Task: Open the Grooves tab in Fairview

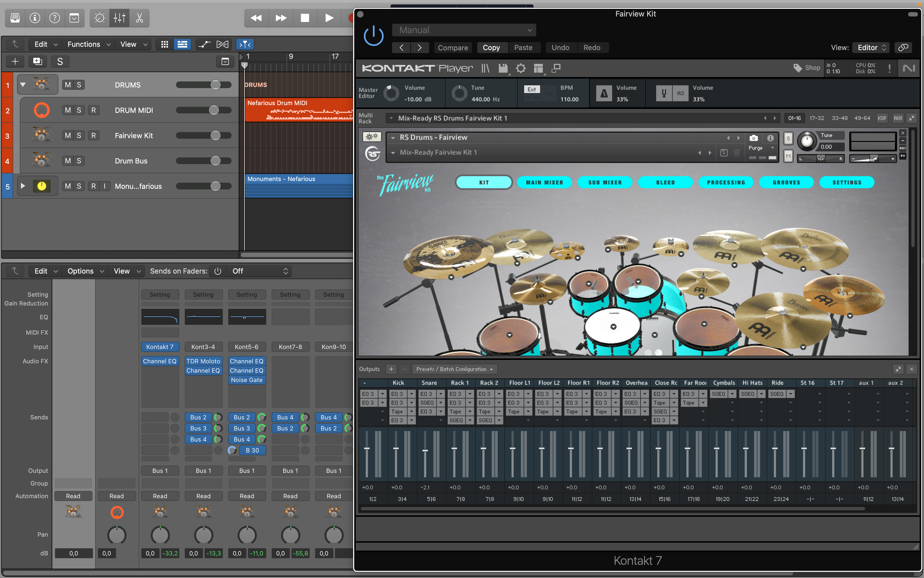Action: pos(786,182)
